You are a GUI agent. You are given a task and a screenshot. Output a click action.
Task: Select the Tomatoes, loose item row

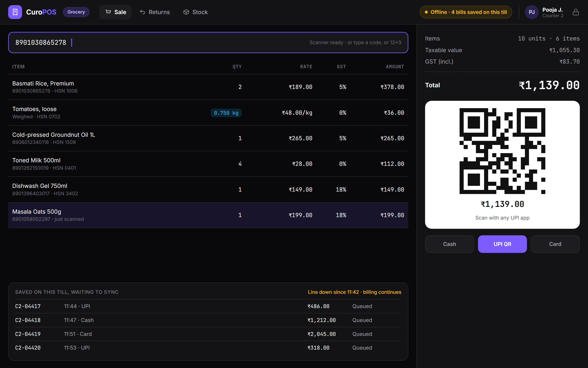click(x=208, y=113)
